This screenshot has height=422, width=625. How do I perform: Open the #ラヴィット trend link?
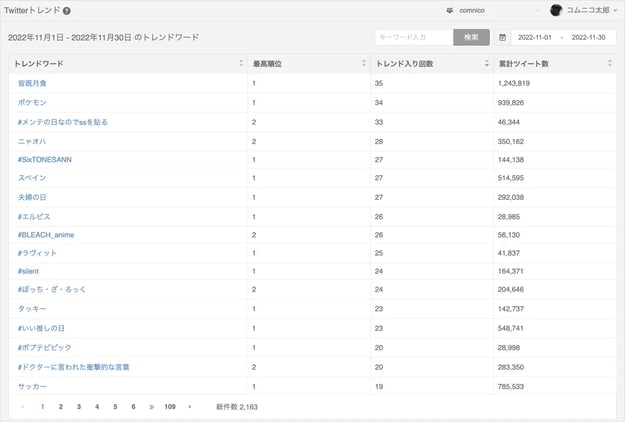[37, 253]
